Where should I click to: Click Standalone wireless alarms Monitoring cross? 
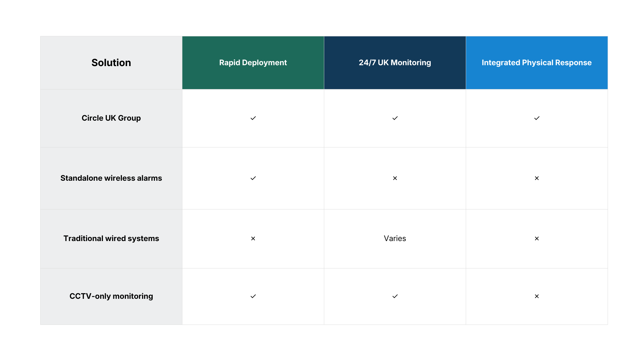(x=395, y=178)
